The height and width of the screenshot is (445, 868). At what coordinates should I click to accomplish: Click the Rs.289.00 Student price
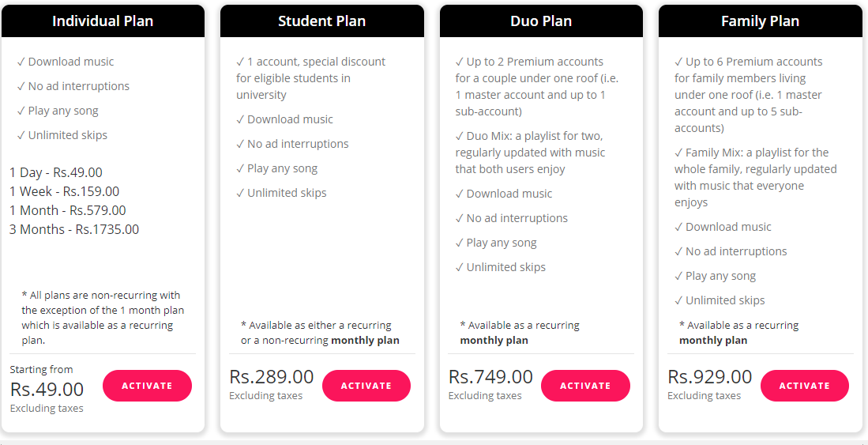271,377
